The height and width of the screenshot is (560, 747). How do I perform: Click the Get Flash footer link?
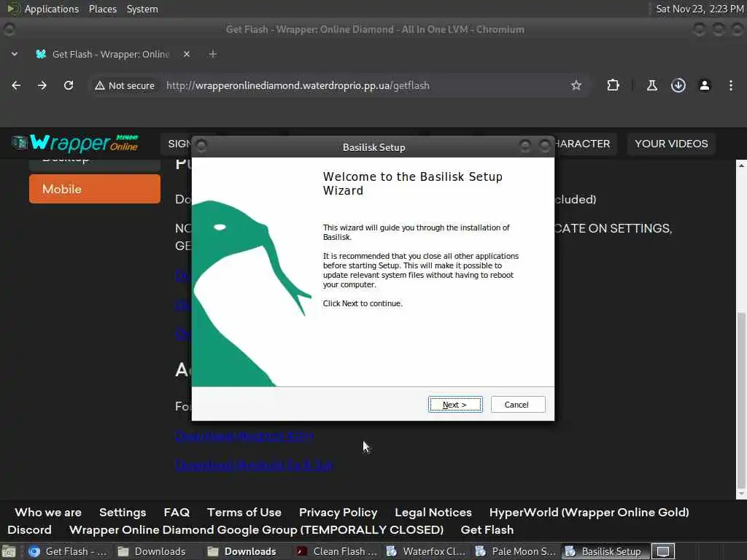pos(487,530)
